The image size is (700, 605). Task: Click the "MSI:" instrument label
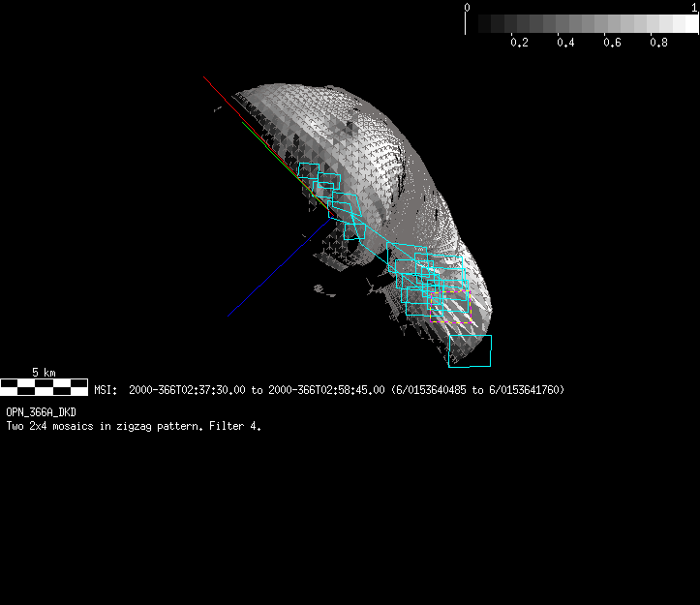tap(106, 390)
